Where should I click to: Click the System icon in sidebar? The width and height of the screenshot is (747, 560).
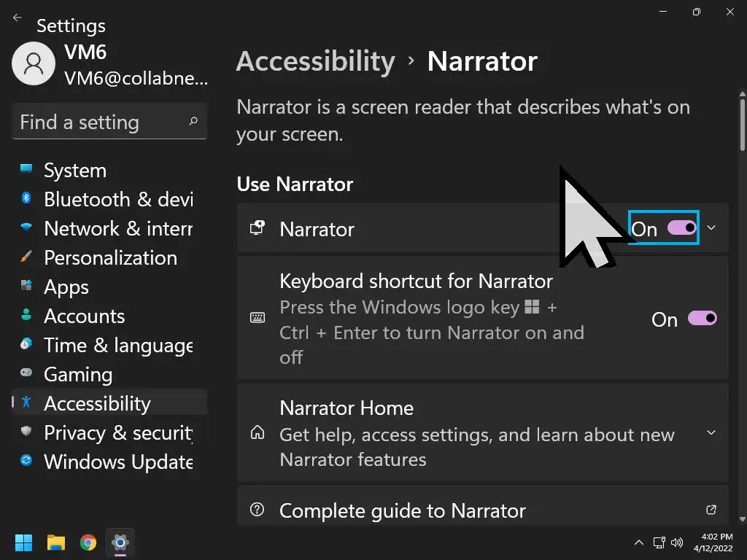coord(27,170)
